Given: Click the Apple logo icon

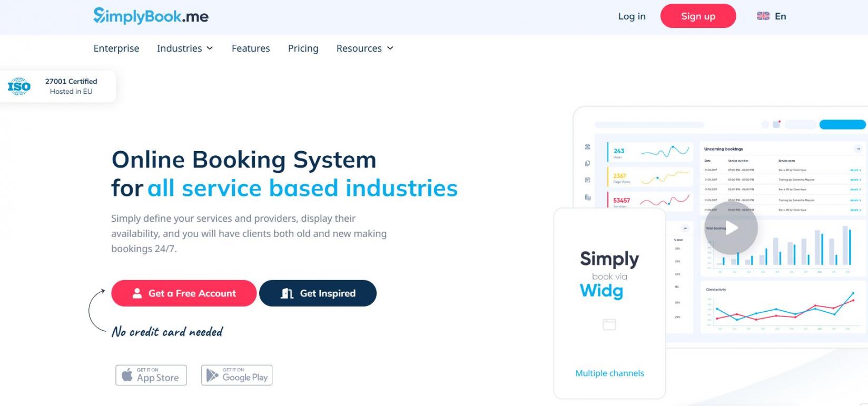Looking at the screenshot, I should (x=127, y=375).
